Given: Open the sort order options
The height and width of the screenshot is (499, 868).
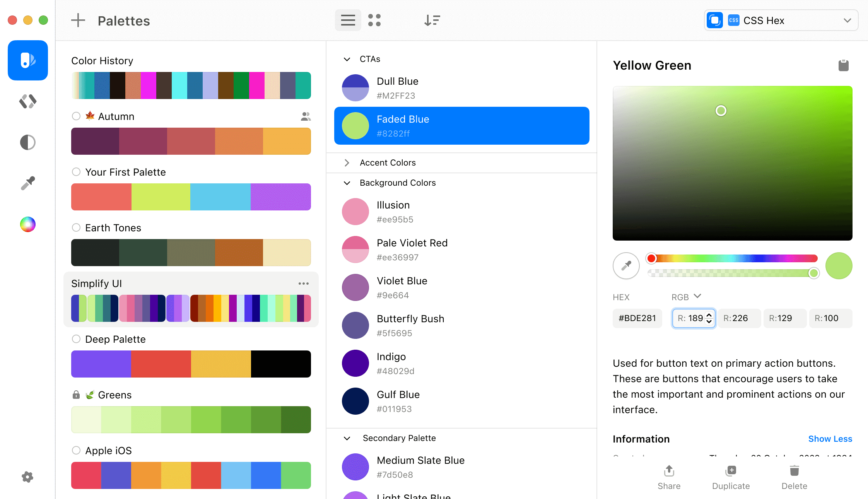Looking at the screenshot, I should tap(432, 21).
